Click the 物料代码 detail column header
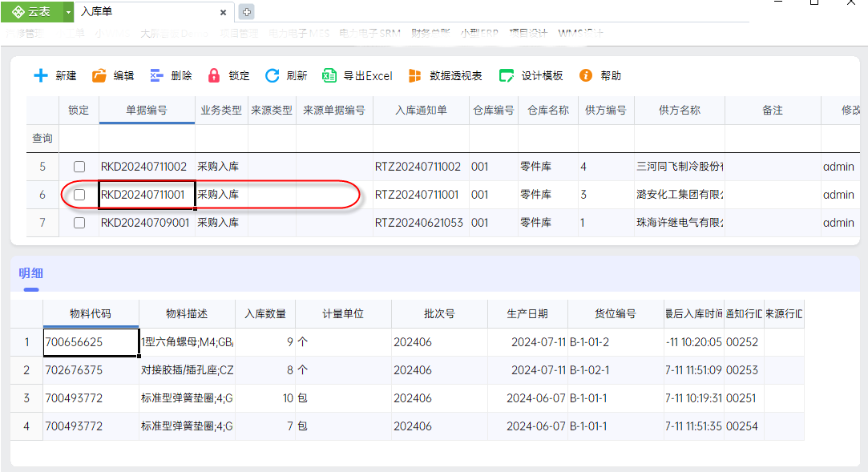 coord(91,314)
